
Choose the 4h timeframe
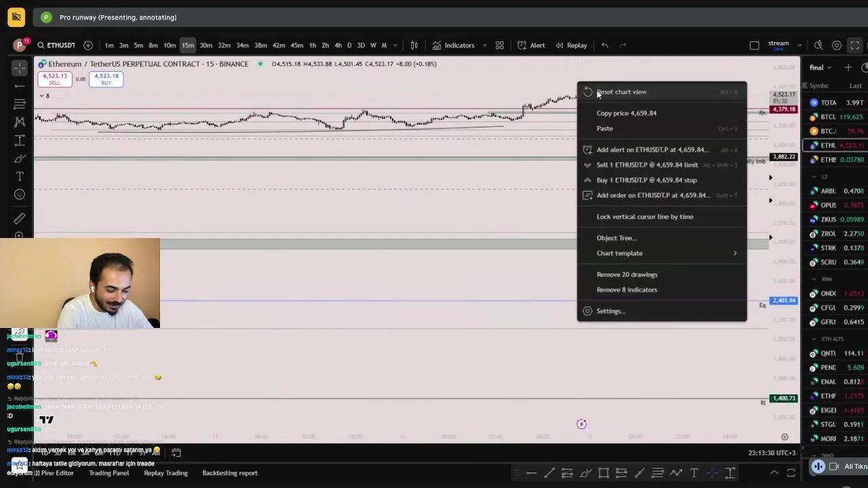[338, 45]
